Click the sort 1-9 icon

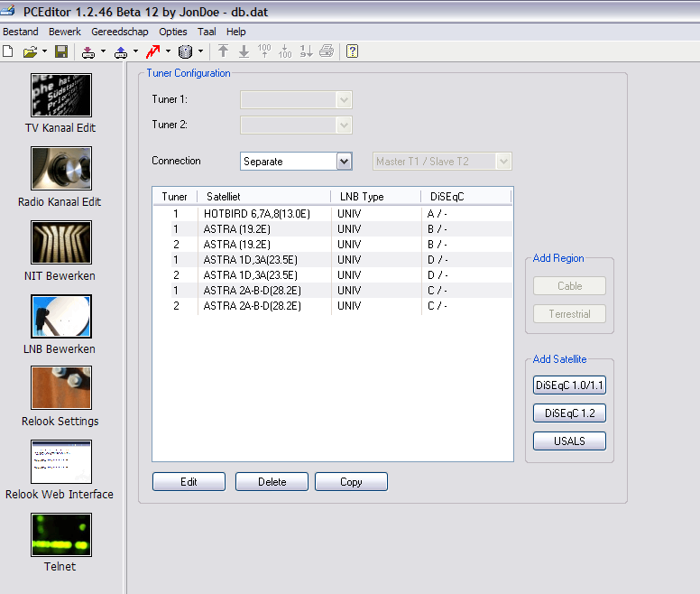click(306, 51)
